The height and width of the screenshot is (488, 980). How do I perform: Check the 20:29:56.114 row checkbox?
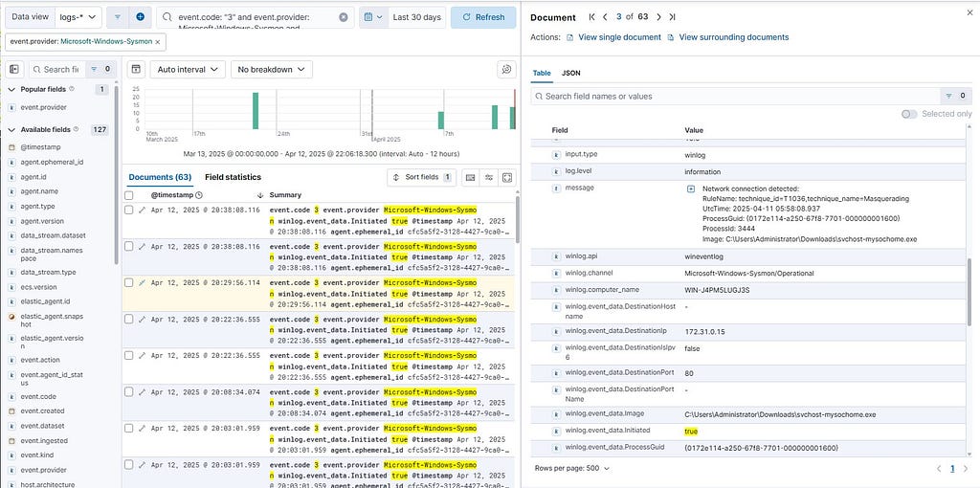(x=129, y=283)
